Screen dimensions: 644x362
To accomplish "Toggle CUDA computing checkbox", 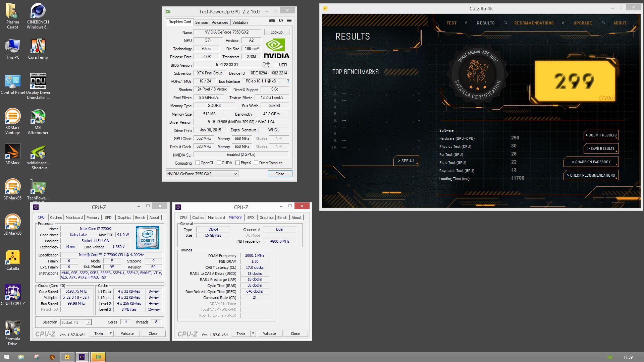I will point(219,163).
